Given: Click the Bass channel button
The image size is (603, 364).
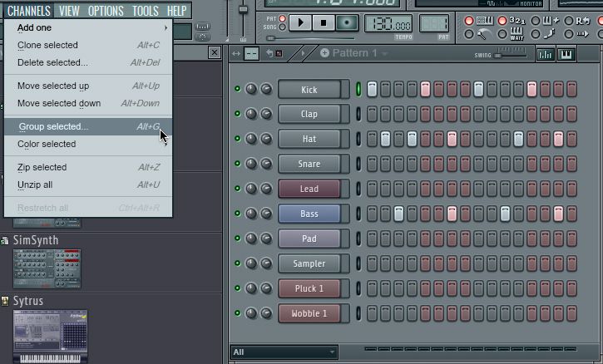Looking at the screenshot, I should tap(309, 214).
